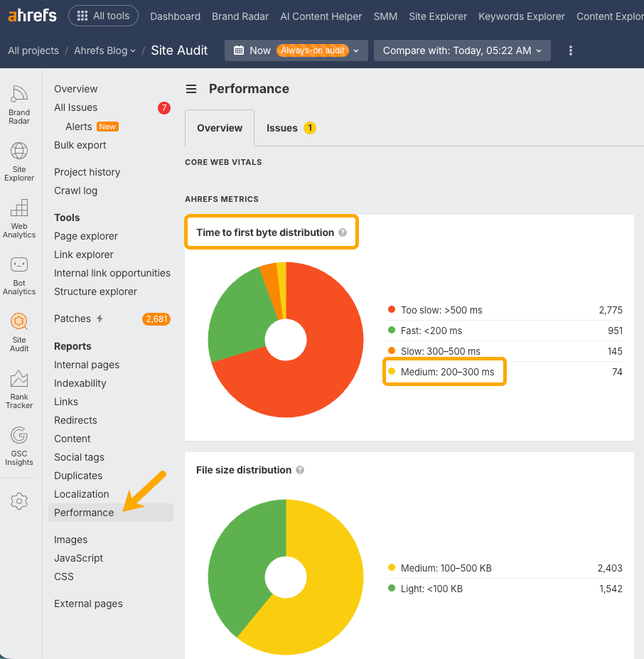Open the Compare with dropdown

tap(462, 50)
